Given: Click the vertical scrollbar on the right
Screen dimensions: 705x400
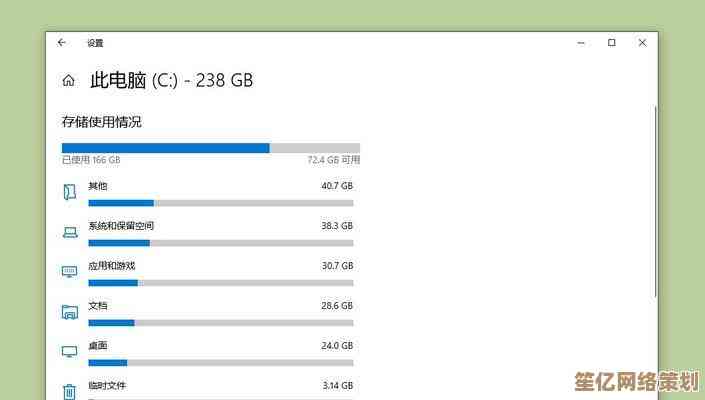Looking at the screenshot, I should pyautogui.click(x=655, y=200).
